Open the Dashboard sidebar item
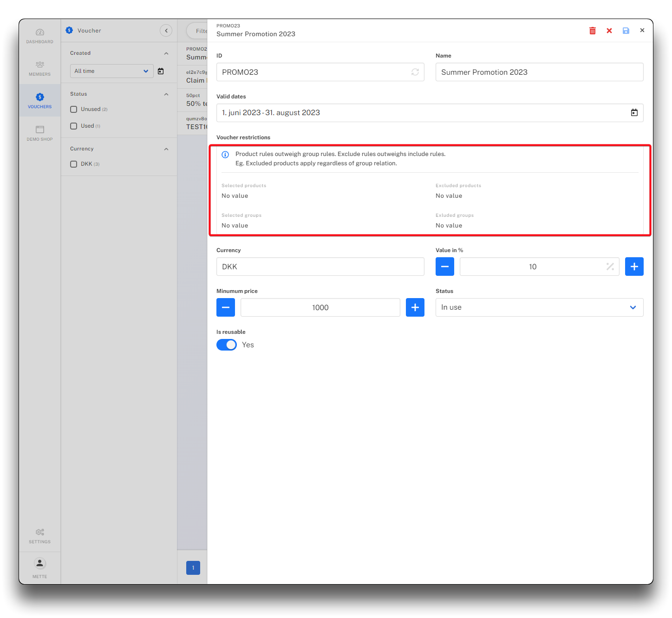This screenshot has width=672, height=618. (x=40, y=36)
